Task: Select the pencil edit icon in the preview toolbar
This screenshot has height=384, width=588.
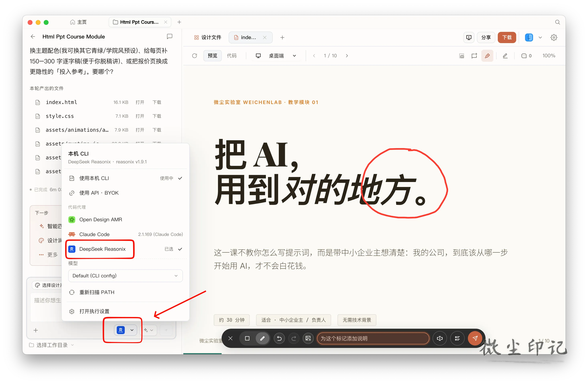Action: pyautogui.click(x=505, y=56)
